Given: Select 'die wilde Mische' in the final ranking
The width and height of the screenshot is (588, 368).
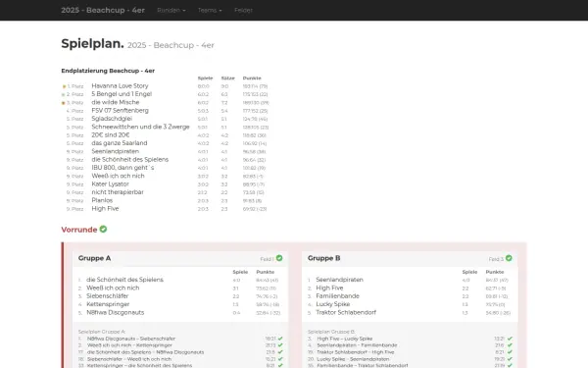Looking at the screenshot, I should [x=115, y=102].
